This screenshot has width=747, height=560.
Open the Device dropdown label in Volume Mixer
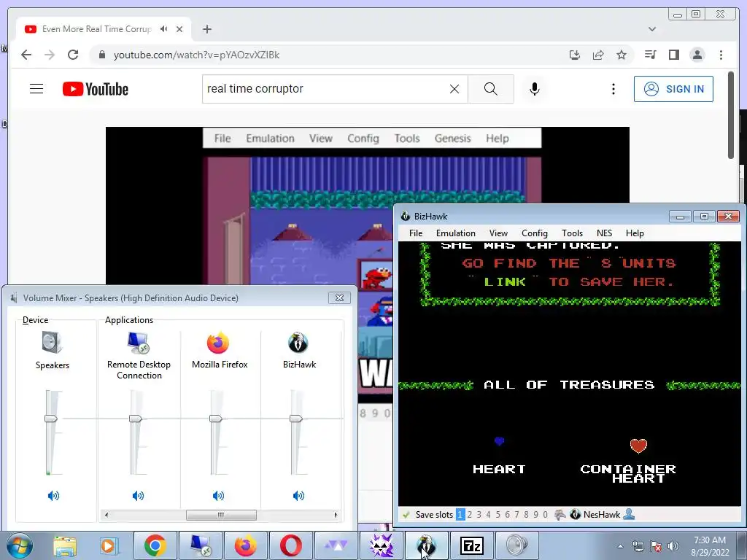pyautogui.click(x=35, y=320)
